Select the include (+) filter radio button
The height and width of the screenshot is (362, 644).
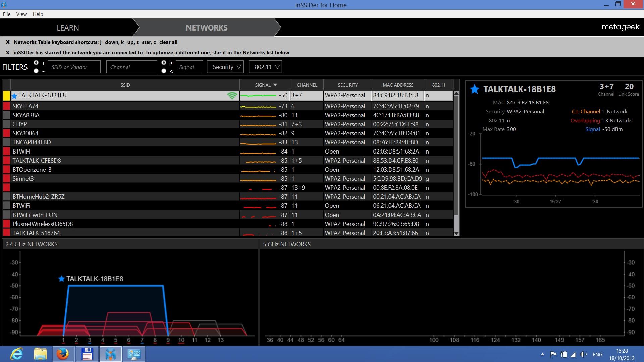36,63
